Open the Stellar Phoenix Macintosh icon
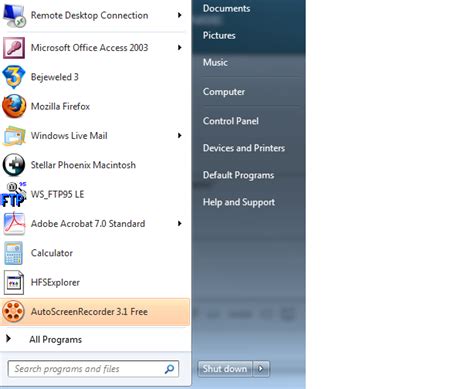 (14, 165)
